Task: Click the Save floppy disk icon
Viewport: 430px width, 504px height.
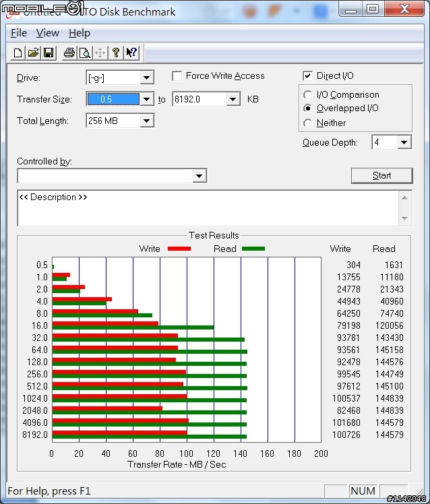Action: tap(49, 53)
